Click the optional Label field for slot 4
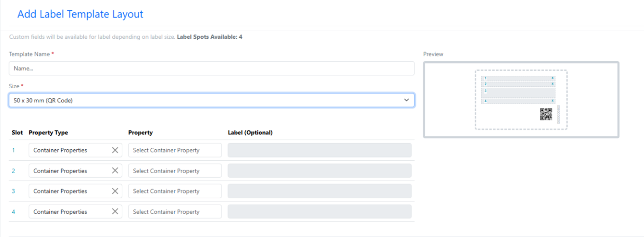The height and width of the screenshot is (237, 644). [320, 212]
